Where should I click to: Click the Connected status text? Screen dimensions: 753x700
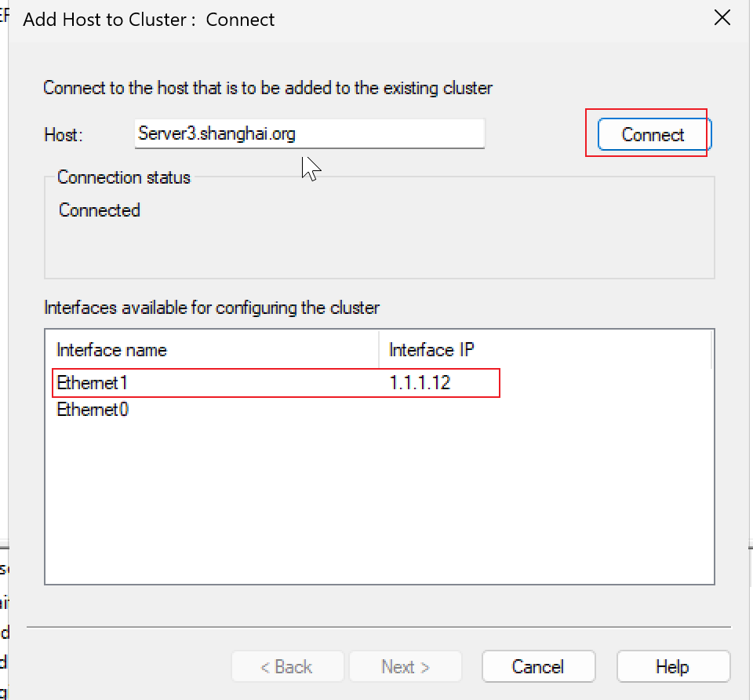point(100,210)
